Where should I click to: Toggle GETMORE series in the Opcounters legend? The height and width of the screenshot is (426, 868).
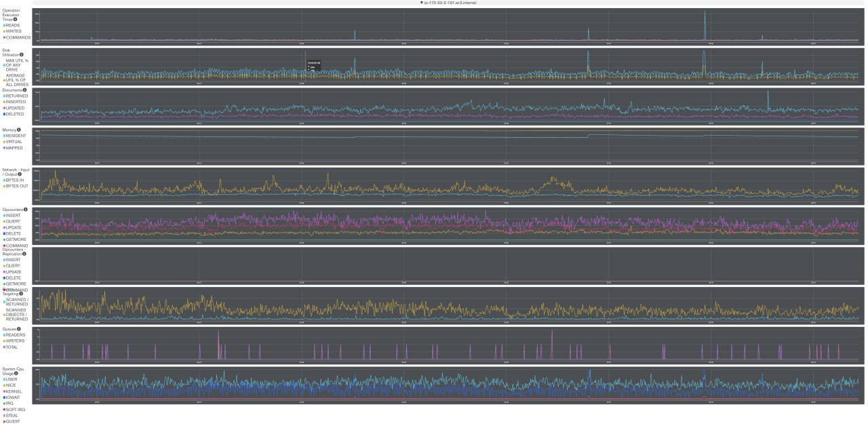click(14, 239)
